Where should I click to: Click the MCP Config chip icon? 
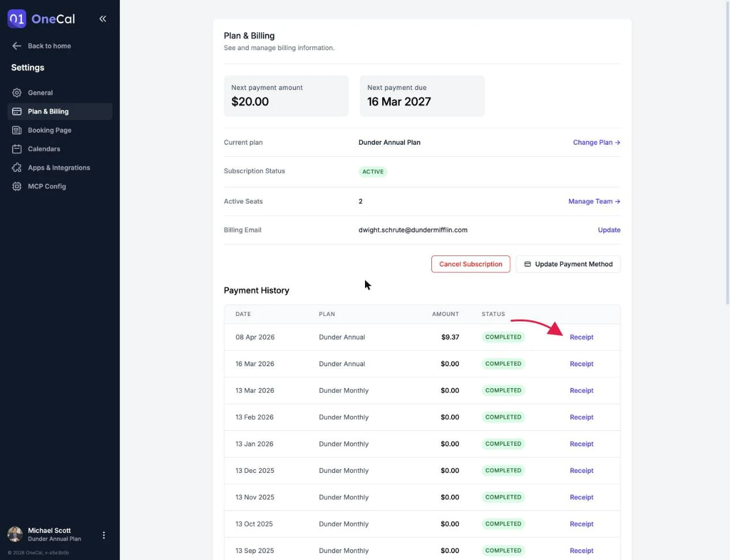pos(17,186)
